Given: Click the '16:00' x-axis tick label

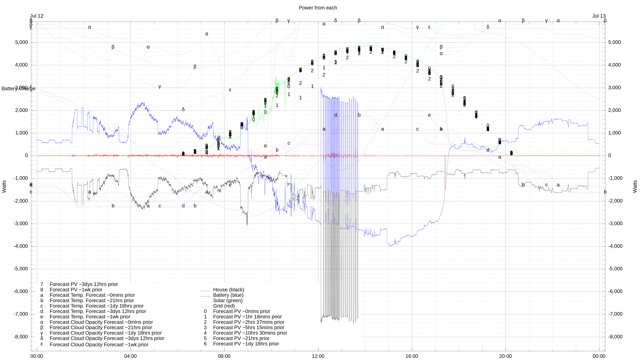Looking at the screenshot, I should pyautogui.click(x=412, y=356).
